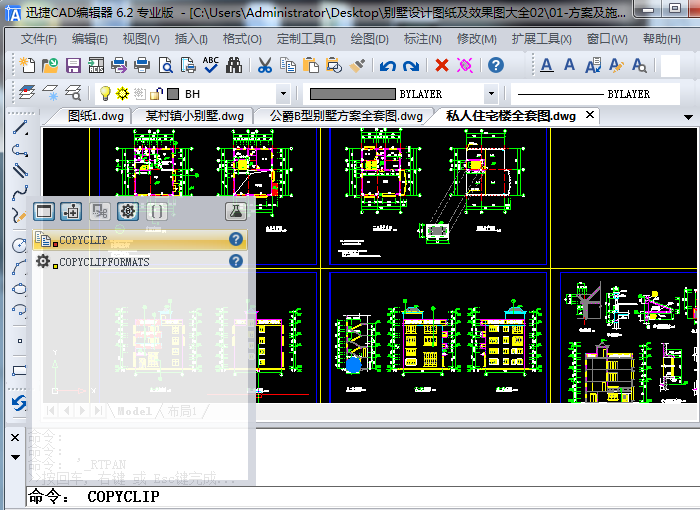Image resolution: width=700 pixels, height=510 pixels.
Task: Switch to the Model layout tab
Action: (x=134, y=411)
